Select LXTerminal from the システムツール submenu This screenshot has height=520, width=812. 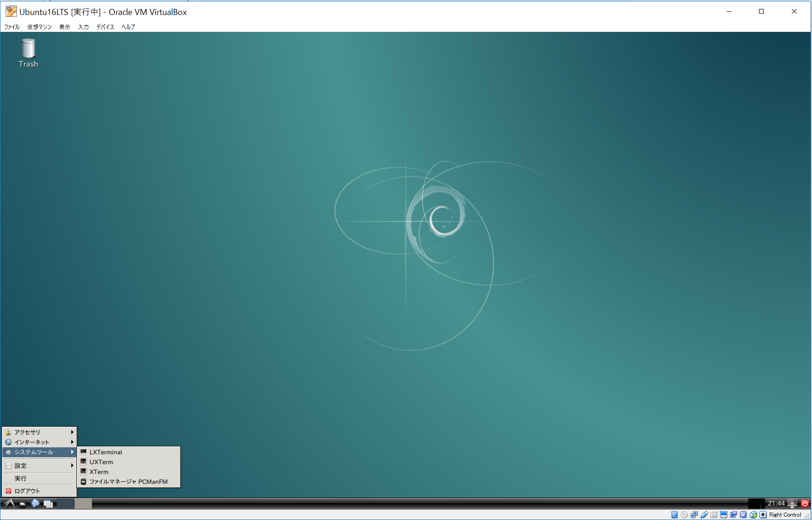pos(105,452)
